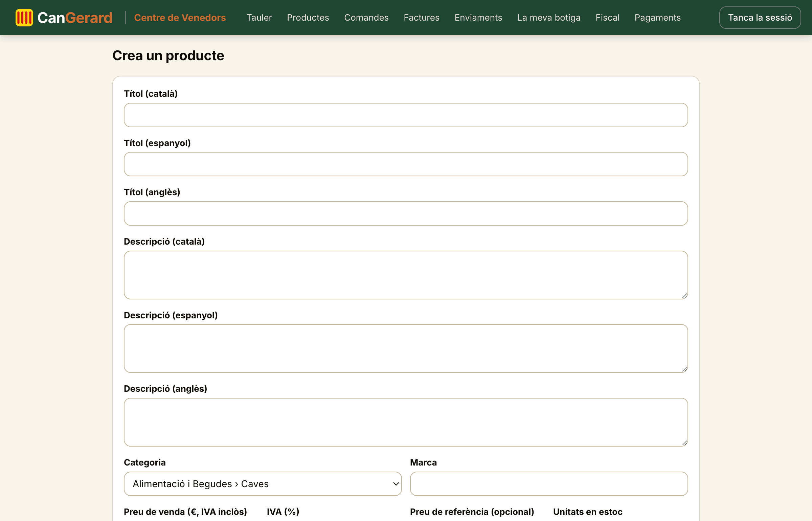Open the Fiscal section
812x521 pixels.
pos(608,18)
